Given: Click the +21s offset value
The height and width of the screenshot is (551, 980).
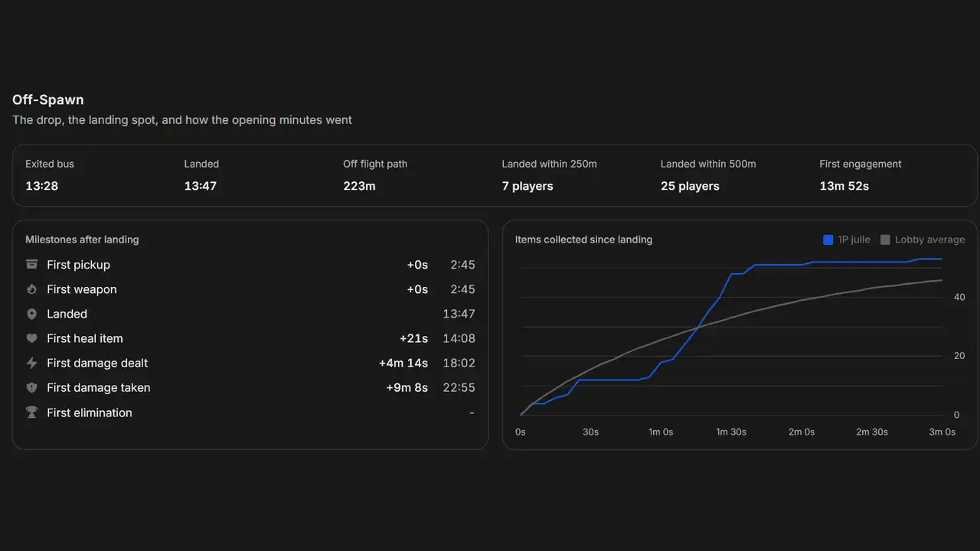Looking at the screenshot, I should coord(413,338).
